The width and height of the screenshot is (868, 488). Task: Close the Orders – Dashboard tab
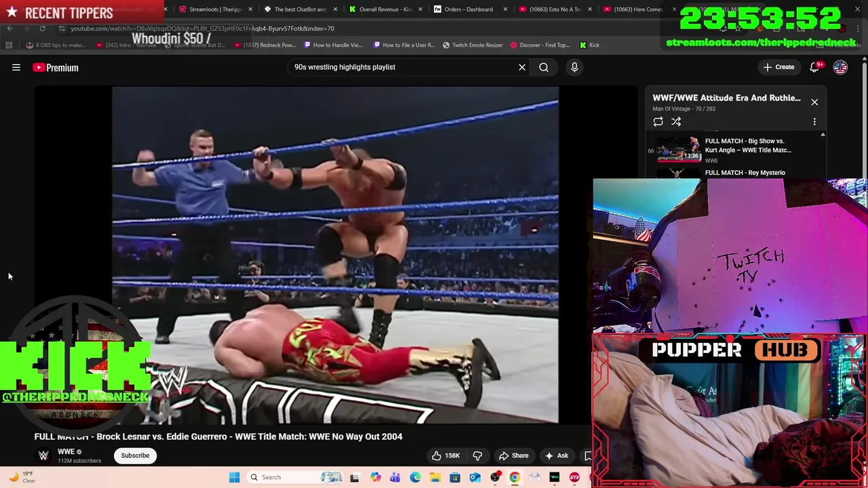coord(505,9)
